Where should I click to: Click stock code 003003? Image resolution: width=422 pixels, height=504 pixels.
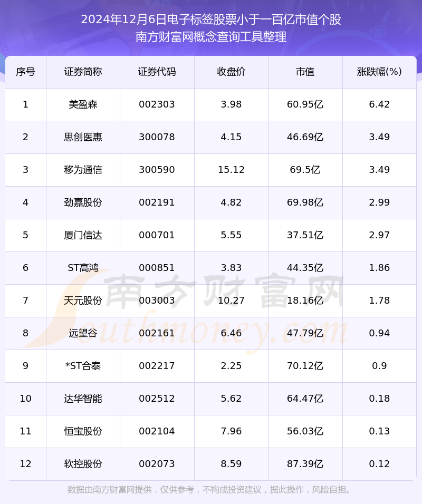coord(157,301)
